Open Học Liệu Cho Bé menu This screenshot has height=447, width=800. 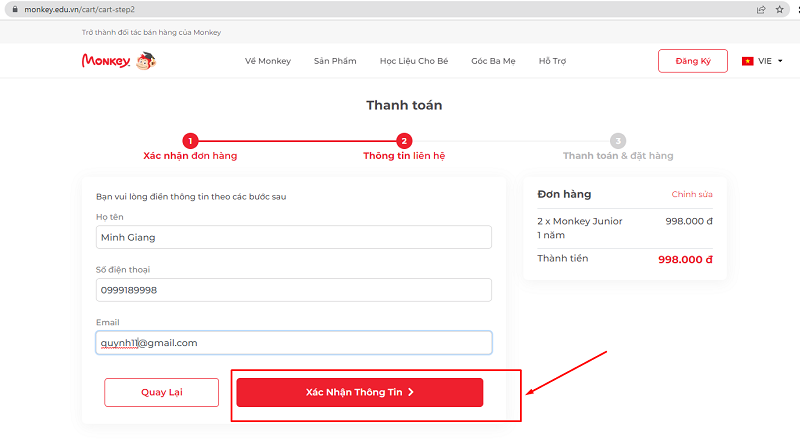pos(414,61)
